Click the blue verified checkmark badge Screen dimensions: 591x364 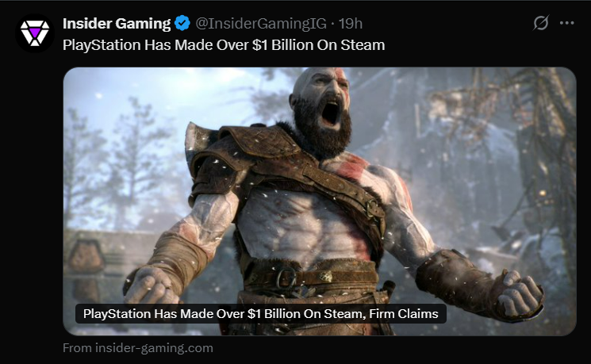point(182,23)
